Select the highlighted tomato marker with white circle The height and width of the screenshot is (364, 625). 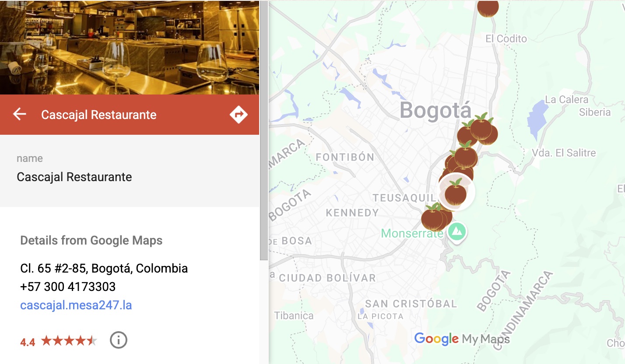pos(456,192)
